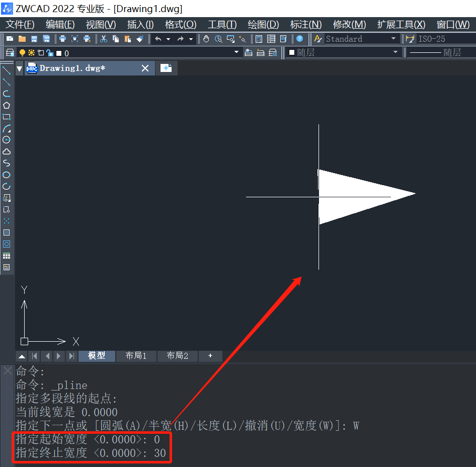The width and height of the screenshot is (476, 467).
Task: Toggle layer 0 on/off lightbulb
Action: (x=22, y=53)
